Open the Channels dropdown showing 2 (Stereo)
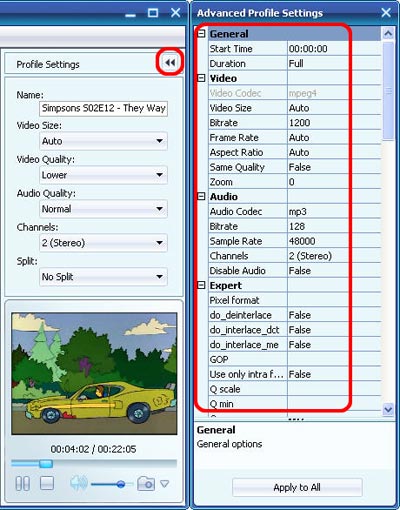Image resolution: width=400 pixels, height=510 pixels. [103, 243]
